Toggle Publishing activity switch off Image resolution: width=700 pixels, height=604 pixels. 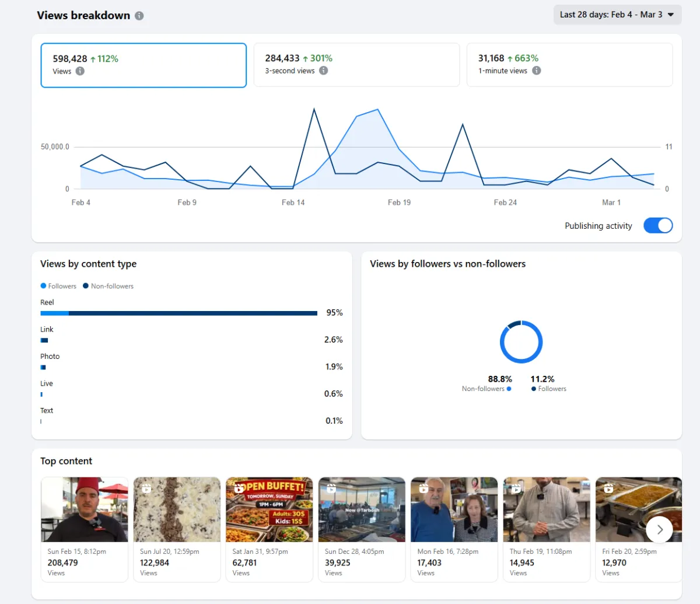pos(658,226)
